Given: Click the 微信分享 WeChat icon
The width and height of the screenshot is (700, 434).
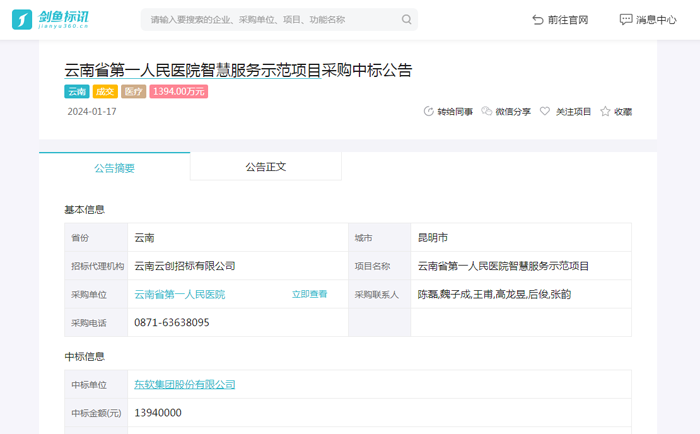Looking at the screenshot, I should [x=486, y=111].
